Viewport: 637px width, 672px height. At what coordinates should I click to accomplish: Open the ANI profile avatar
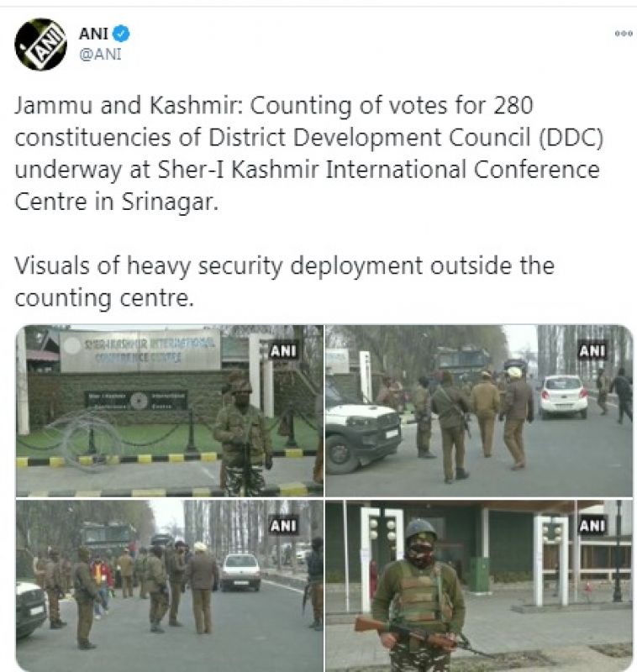pyautogui.click(x=40, y=45)
